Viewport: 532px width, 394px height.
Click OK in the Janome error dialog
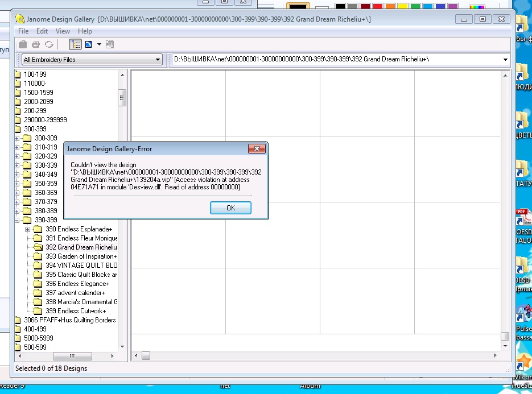pyautogui.click(x=230, y=208)
